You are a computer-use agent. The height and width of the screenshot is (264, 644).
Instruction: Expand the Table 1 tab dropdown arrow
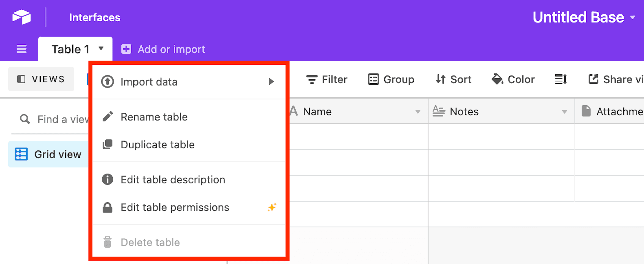pyautogui.click(x=101, y=48)
